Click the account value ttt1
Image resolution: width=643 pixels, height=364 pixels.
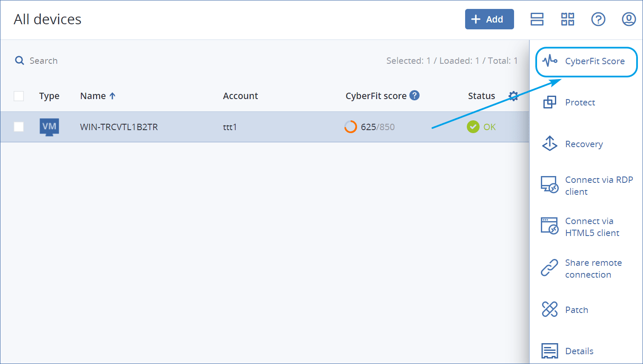coord(230,127)
